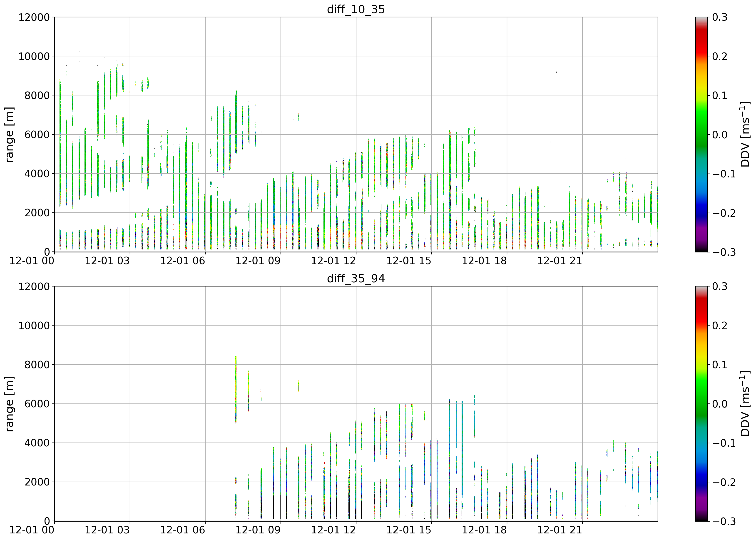Click x-tick 12-01 00 under diff_35_94 plot
Screen dimensions: 756x540
(x=32, y=530)
